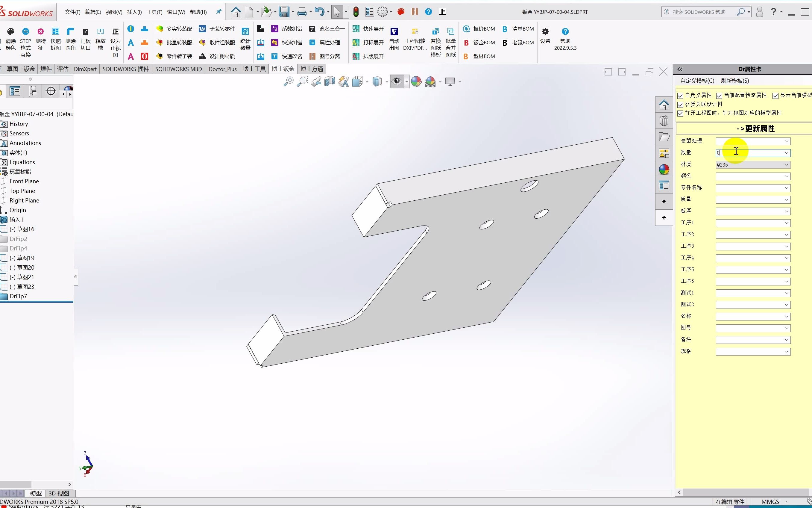Open the 工具(T) menu
The height and width of the screenshot is (508, 812).
[x=154, y=12]
